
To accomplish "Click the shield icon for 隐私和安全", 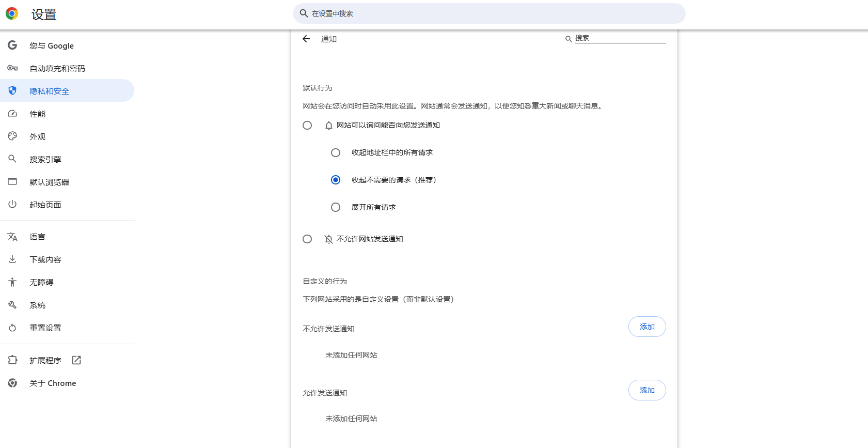I will coord(12,91).
